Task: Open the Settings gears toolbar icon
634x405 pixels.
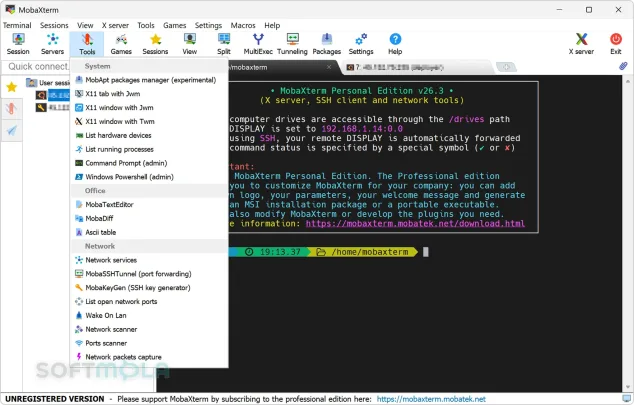Action: 361,44
